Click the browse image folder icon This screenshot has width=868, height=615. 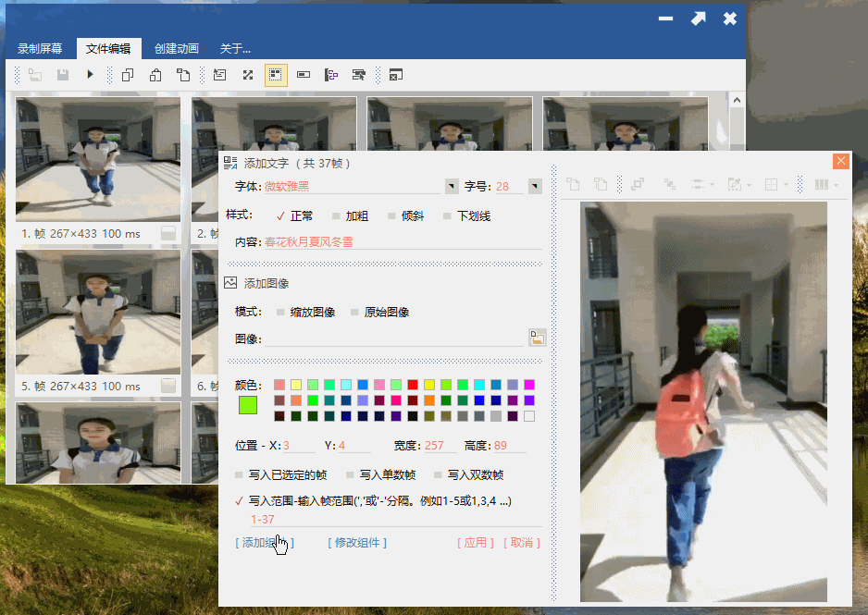(537, 338)
